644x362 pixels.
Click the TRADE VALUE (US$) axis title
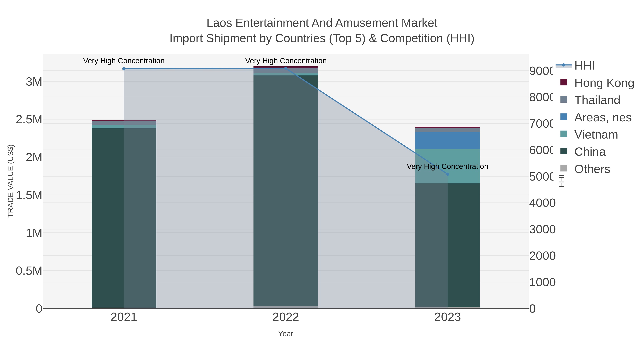[x=11, y=181]
